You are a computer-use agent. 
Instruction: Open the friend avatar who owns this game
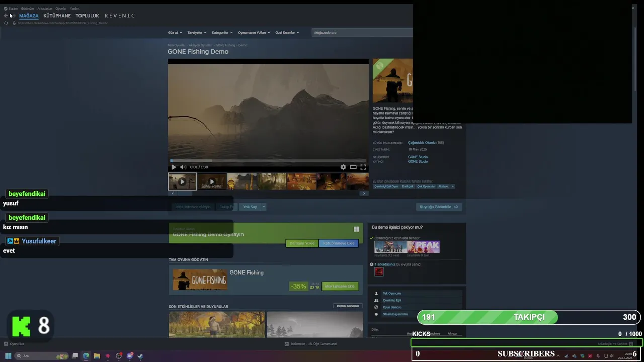click(379, 271)
